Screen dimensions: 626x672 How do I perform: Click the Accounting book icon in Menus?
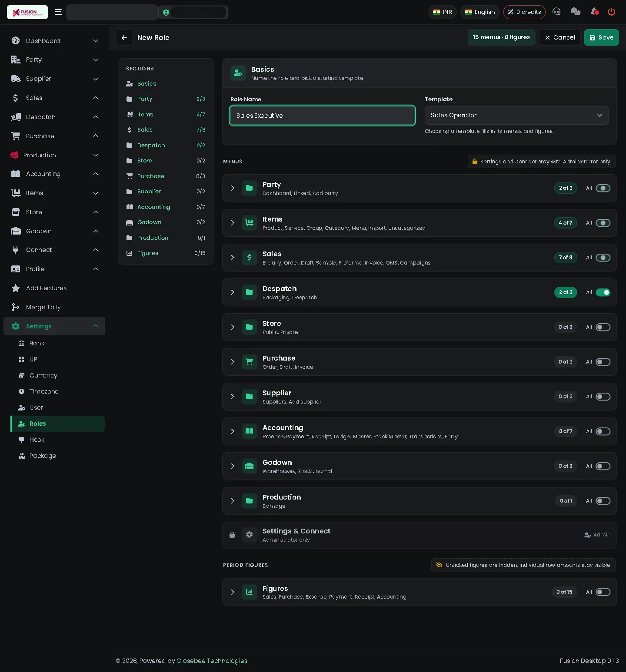click(250, 431)
